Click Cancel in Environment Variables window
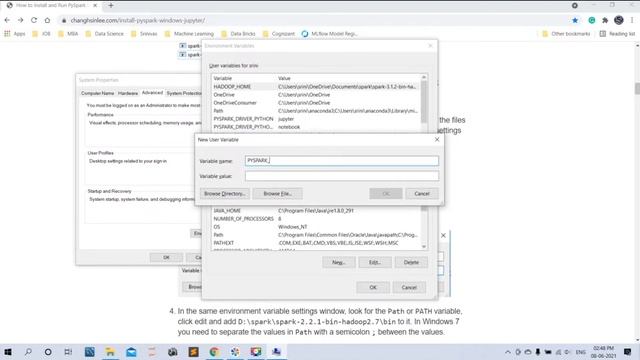Viewport: 640px width, 360px height. coord(409,287)
